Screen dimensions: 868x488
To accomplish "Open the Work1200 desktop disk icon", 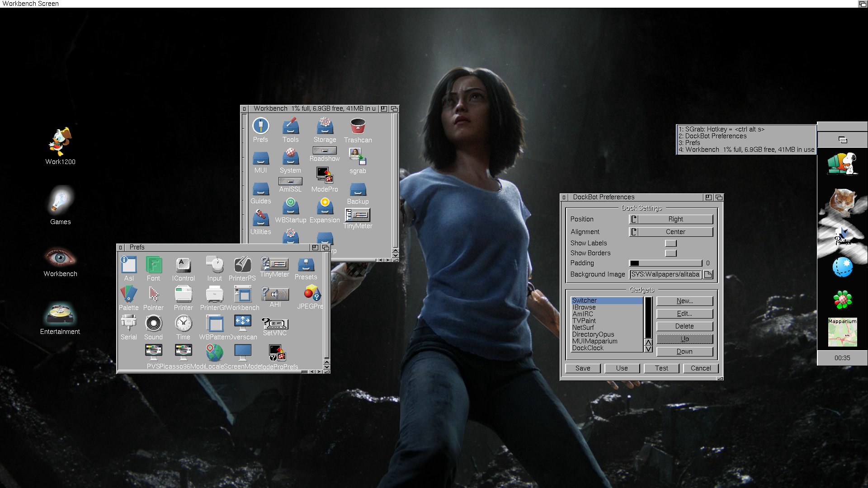I will point(60,145).
